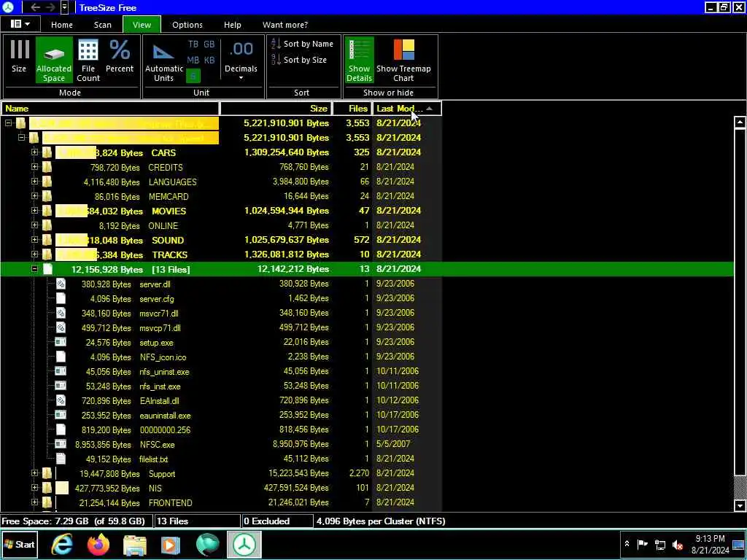Open the file menu button in ribbon
747x560 pixels.
coord(20,24)
